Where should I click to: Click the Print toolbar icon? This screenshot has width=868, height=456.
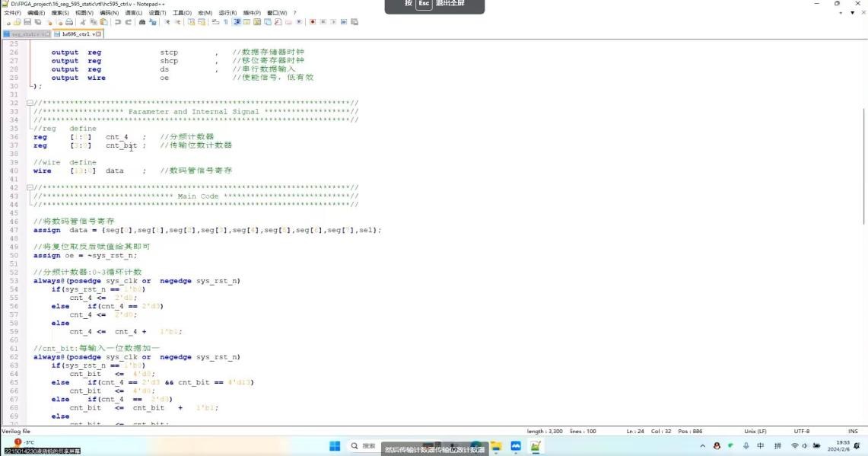(69, 22)
